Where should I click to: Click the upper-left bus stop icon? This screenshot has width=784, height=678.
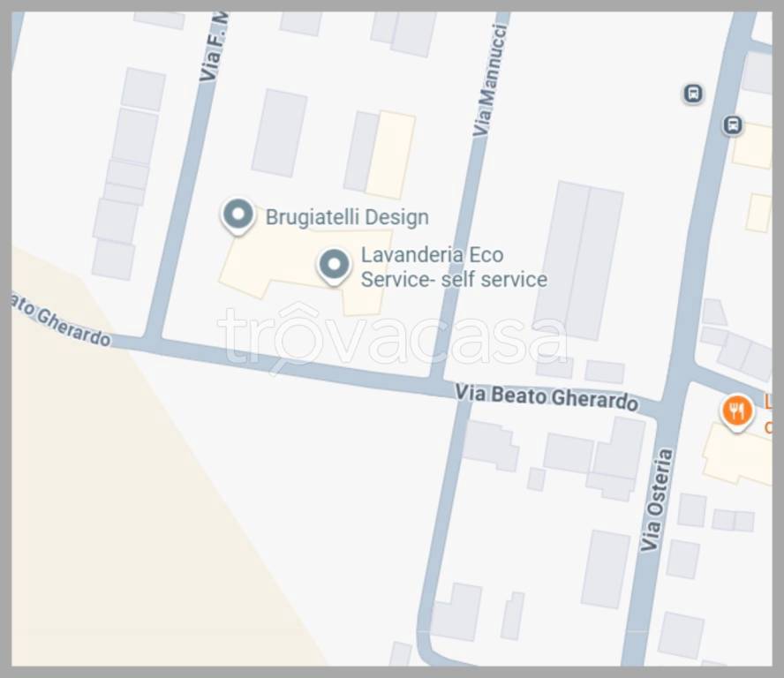pyautogui.click(x=693, y=94)
